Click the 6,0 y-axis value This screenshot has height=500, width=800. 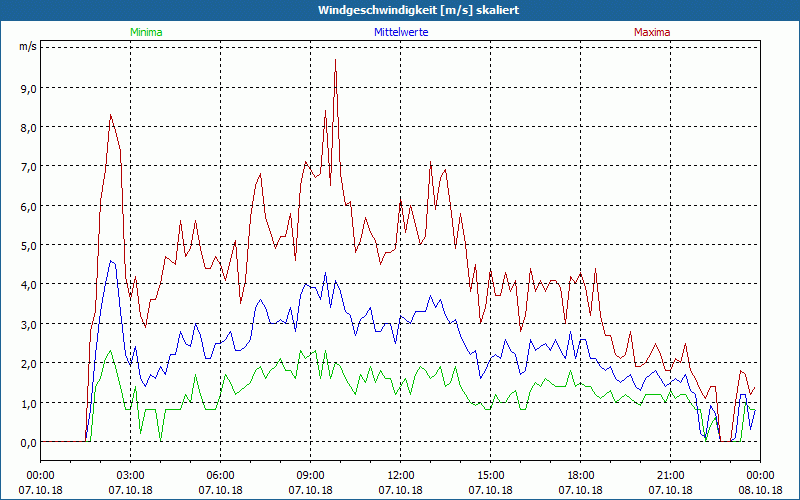click(x=29, y=207)
